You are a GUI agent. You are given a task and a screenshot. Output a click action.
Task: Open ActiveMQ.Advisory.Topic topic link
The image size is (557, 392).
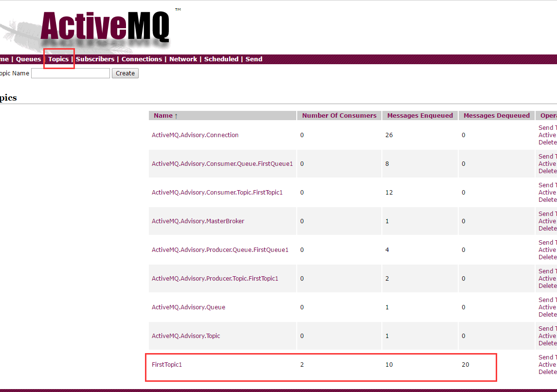186,336
